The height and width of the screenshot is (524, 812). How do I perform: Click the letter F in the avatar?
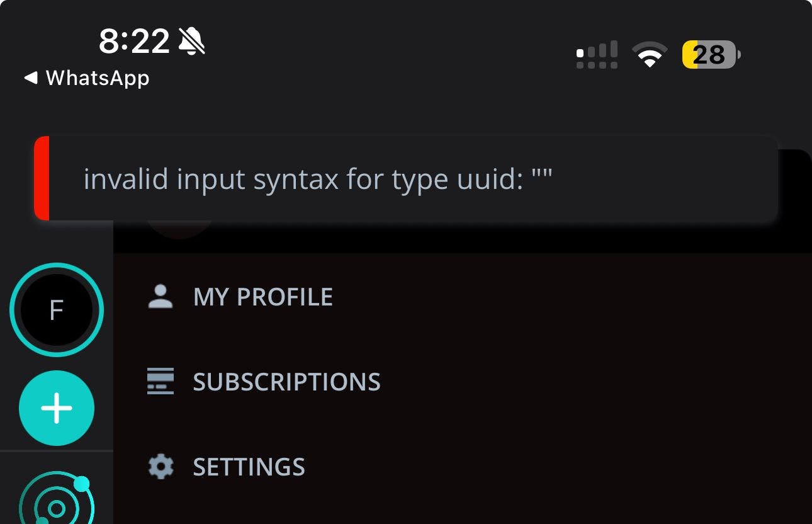tap(57, 310)
